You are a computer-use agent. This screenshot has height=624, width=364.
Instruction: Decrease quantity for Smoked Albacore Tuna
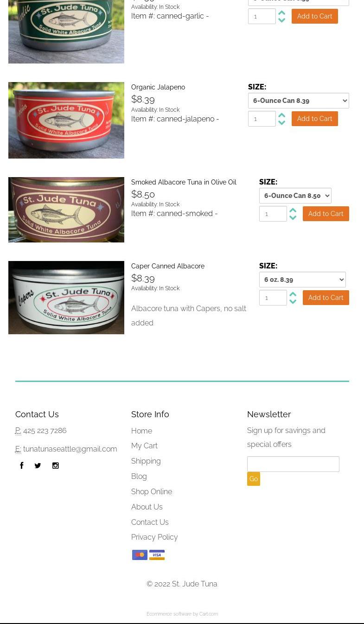click(x=293, y=217)
